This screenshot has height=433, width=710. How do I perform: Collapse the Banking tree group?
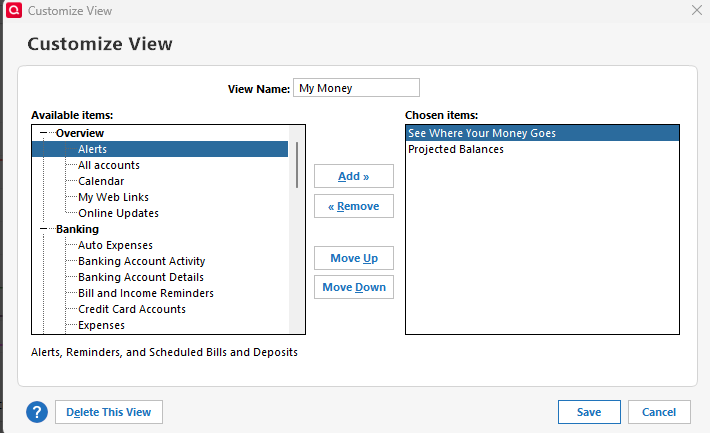tap(44, 229)
